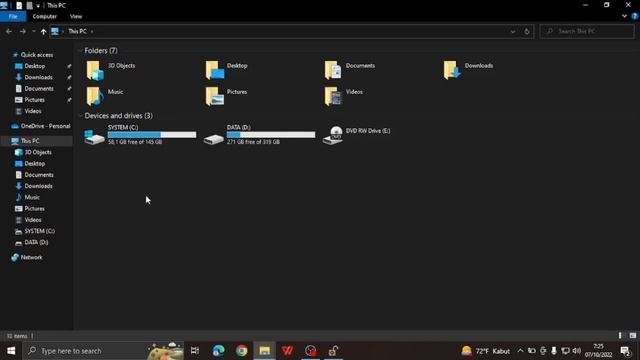Screen dimensions: 640x360
Task: Open Google Chrome from the taskbar
Action: (242, 351)
